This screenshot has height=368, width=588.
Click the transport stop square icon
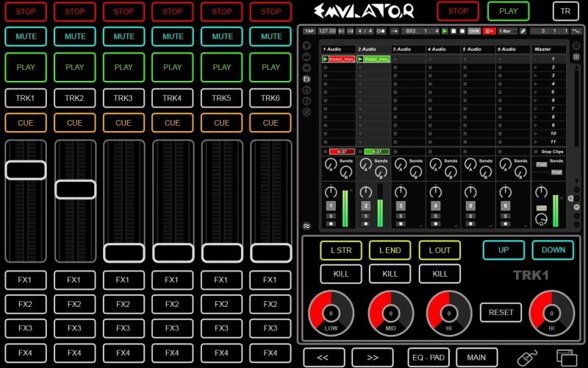tap(453, 31)
